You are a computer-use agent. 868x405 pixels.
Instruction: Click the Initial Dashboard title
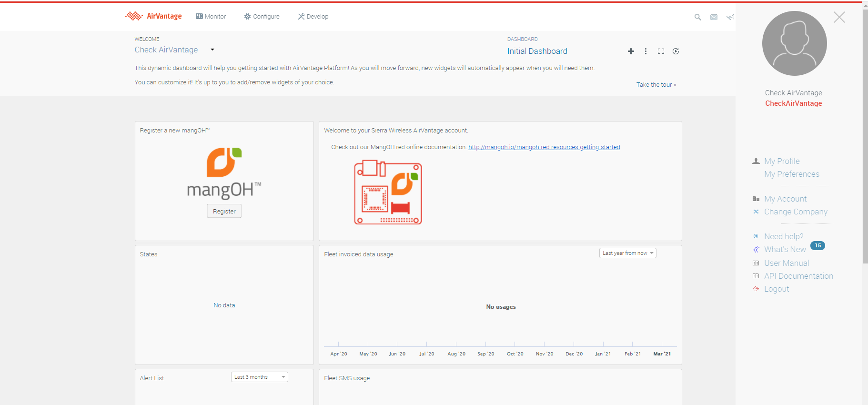537,51
